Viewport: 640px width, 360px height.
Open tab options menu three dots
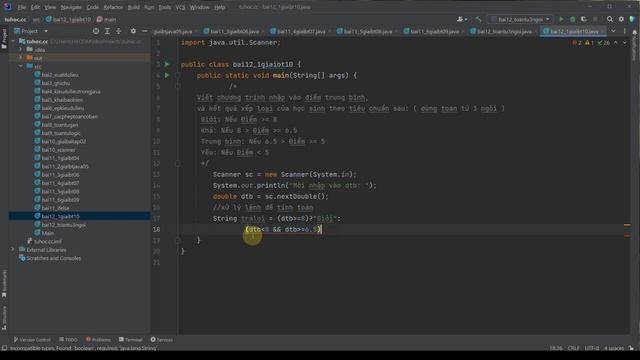624,31
